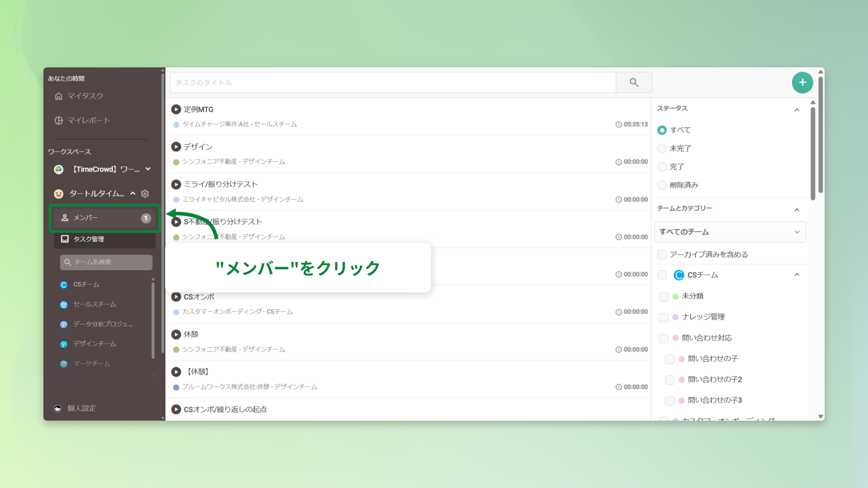
Task: Open team settings gear icon
Action: tap(145, 193)
